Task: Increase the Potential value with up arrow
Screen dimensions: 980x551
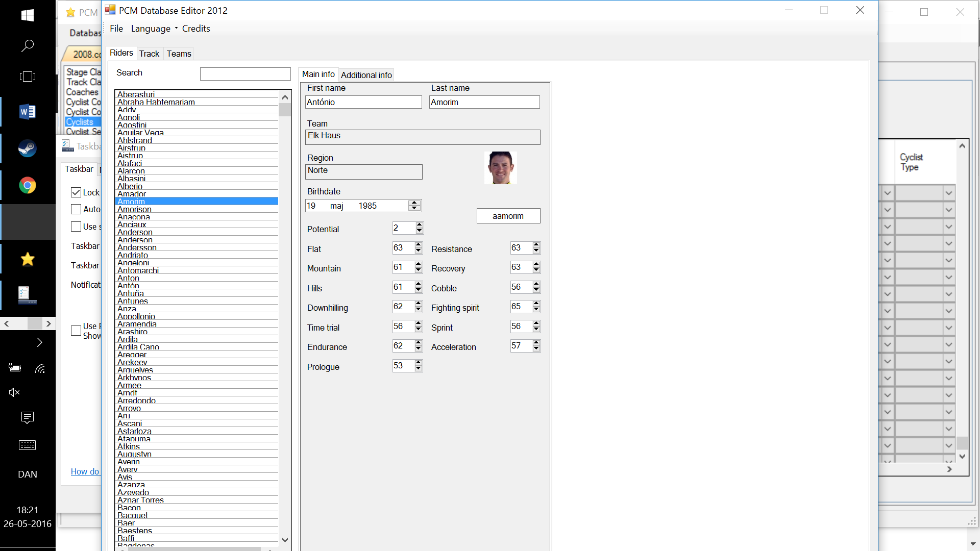Action: point(420,225)
